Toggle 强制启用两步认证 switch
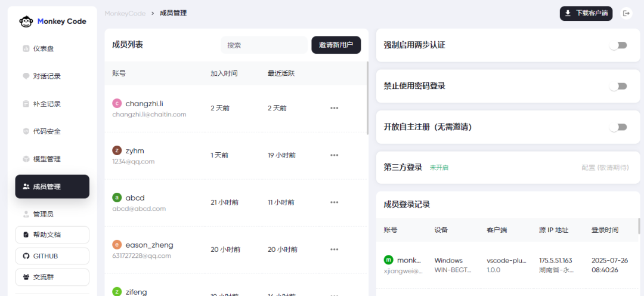This screenshot has height=296, width=644. point(618,45)
